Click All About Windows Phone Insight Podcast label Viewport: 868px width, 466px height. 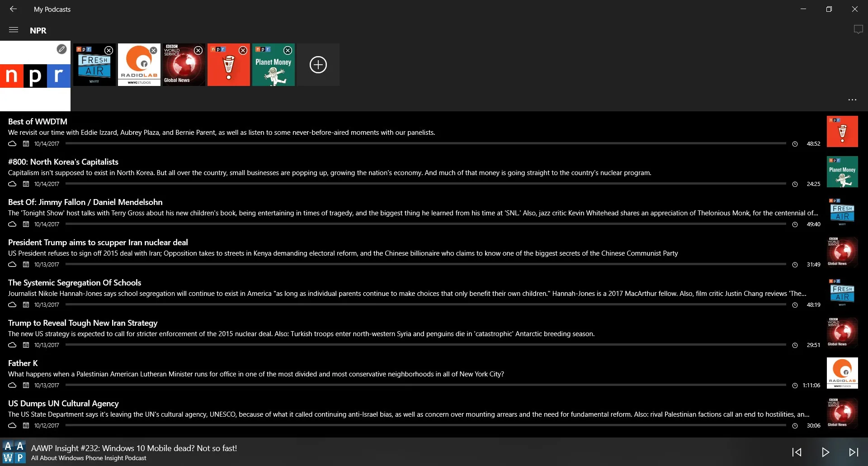point(89,458)
